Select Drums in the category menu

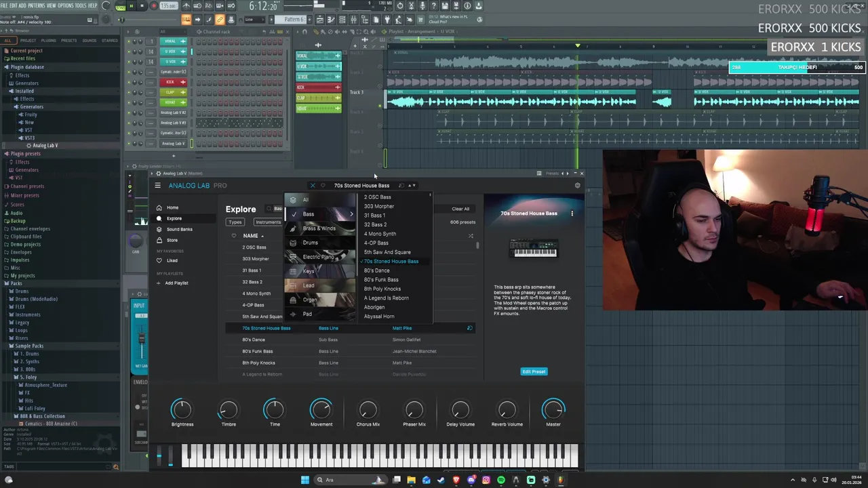pyautogui.click(x=319, y=243)
